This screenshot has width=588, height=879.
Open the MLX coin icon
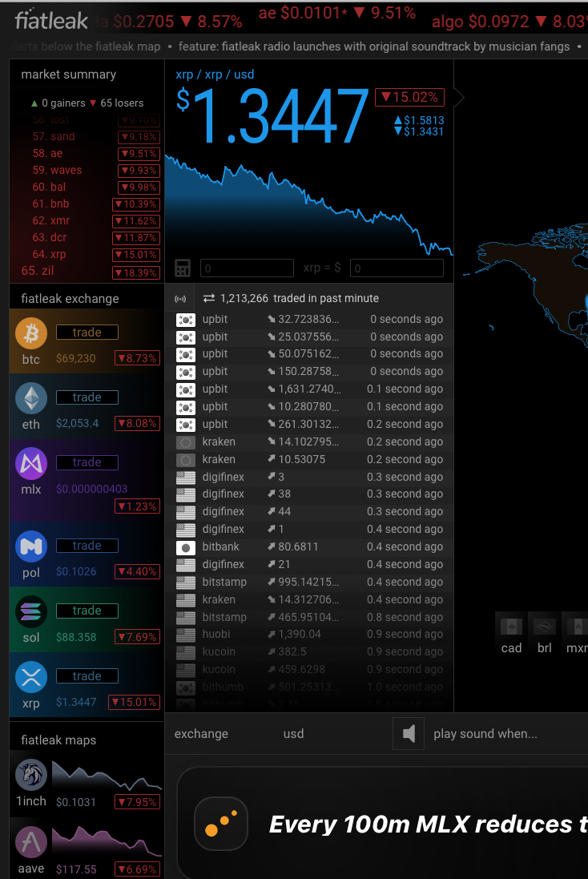pyautogui.click(x=30, y=464)
